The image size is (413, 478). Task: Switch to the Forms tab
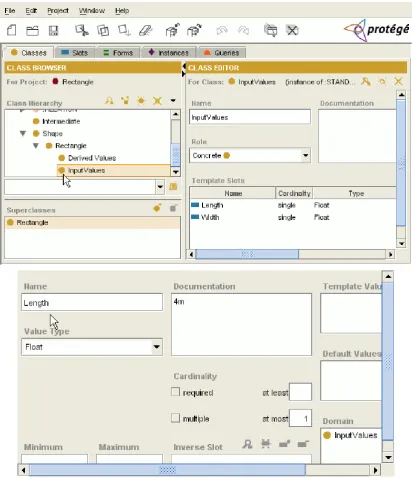(118, 53)
